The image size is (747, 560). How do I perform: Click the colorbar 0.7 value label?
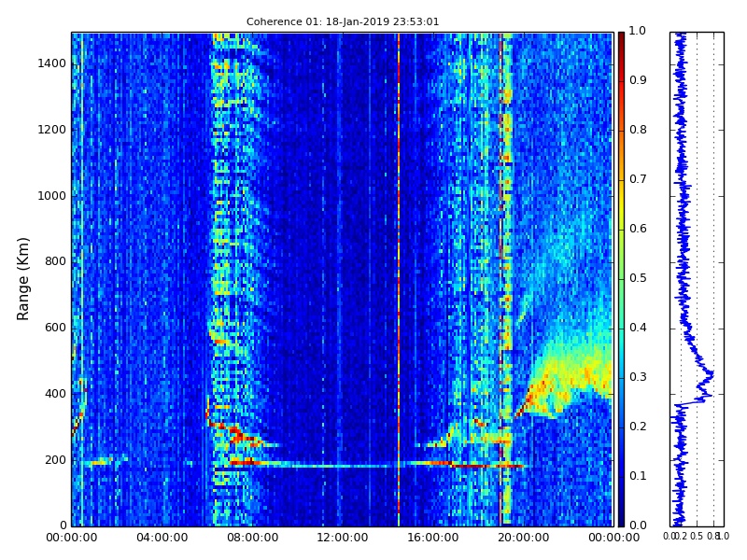[x=638, y=179]
